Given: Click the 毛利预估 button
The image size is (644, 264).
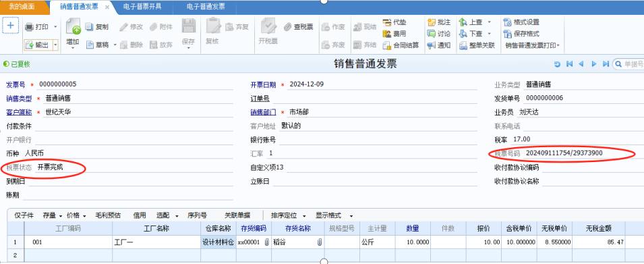Looking at the screenshot, I should (108, 215).
